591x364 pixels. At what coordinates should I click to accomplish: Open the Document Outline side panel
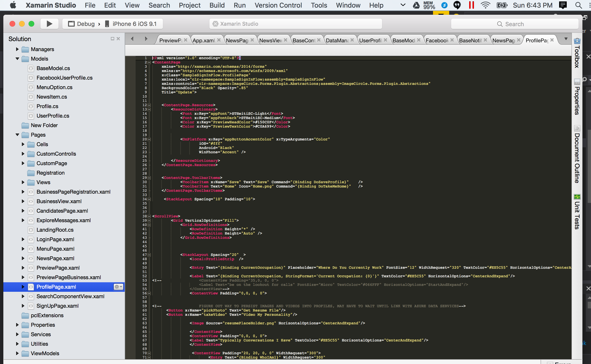point(577,154)
